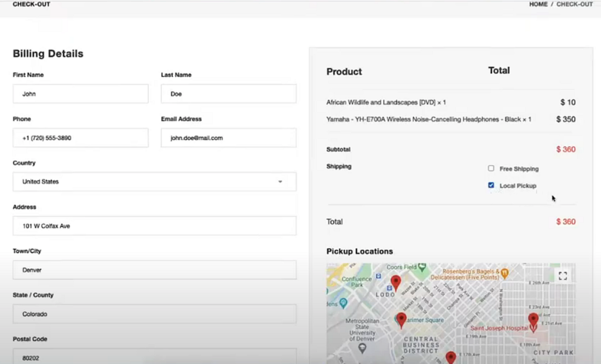Click the Country dropdown arrow
The height and width of the screenshot is (364, 601).
280,181
